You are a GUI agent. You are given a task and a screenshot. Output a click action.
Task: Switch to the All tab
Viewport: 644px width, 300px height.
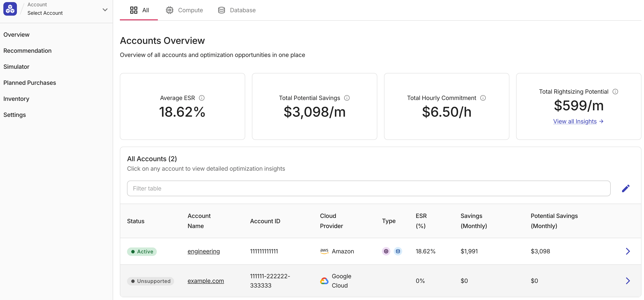click(x=139, y=10)
